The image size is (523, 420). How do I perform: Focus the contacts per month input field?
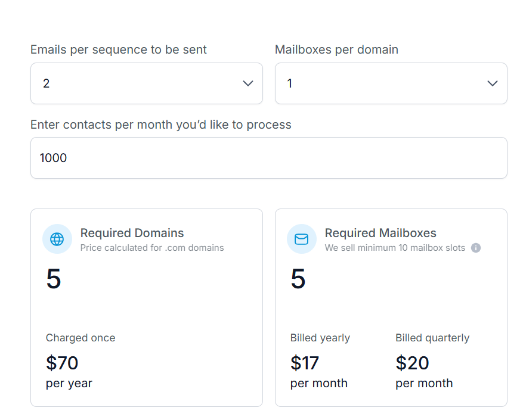click(268, 158)
